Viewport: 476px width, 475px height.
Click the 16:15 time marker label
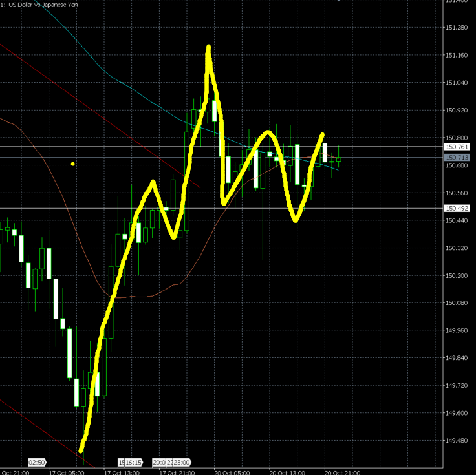pyautogui.click(x=133, y=463)
